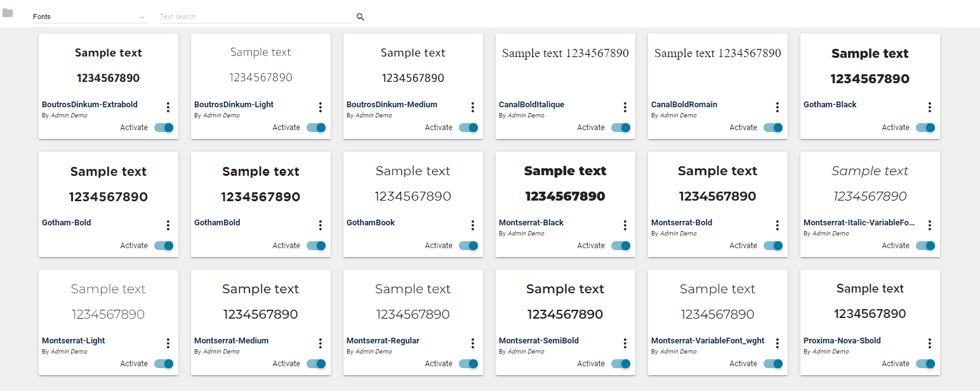Show more options for GothamBook font
Viewport: 980px width, 391px height.
[x=473, y=225]
